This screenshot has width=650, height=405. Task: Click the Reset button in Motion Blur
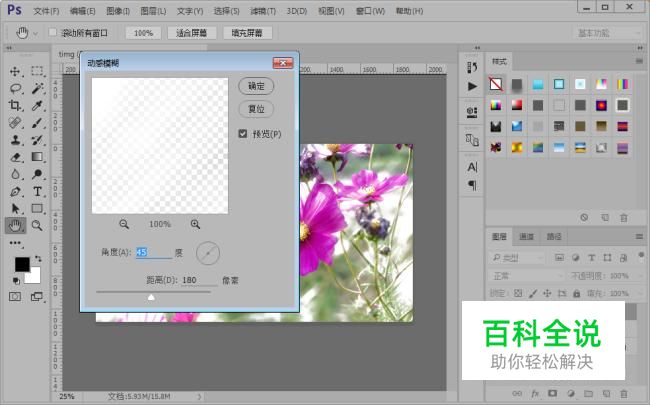pos(256,109)
